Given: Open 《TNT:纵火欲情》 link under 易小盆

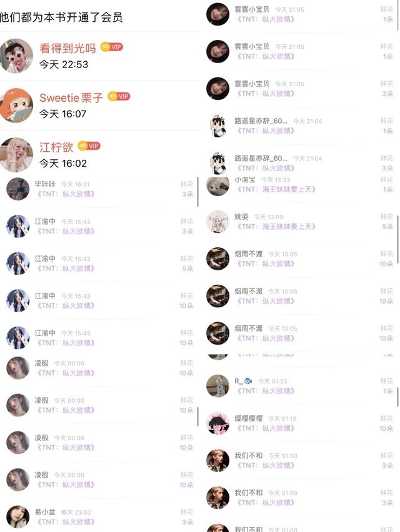Looking at the screenshot, I should [x=65, y=522].
